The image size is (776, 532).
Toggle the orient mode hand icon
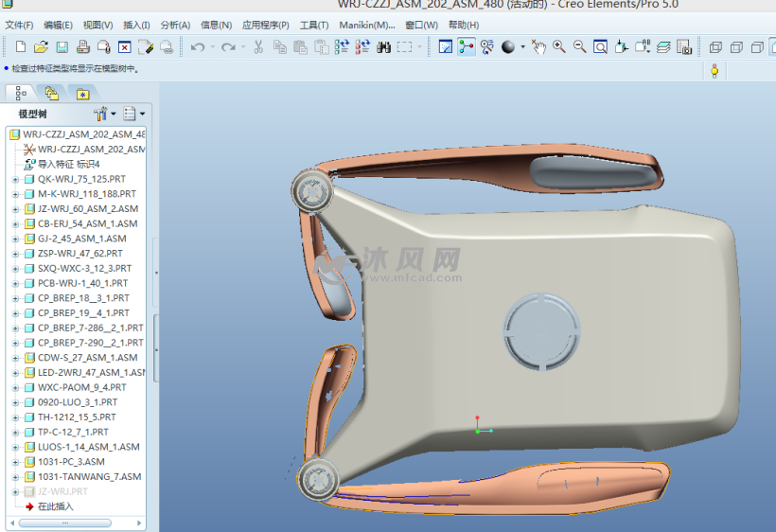tap(538, 46)
